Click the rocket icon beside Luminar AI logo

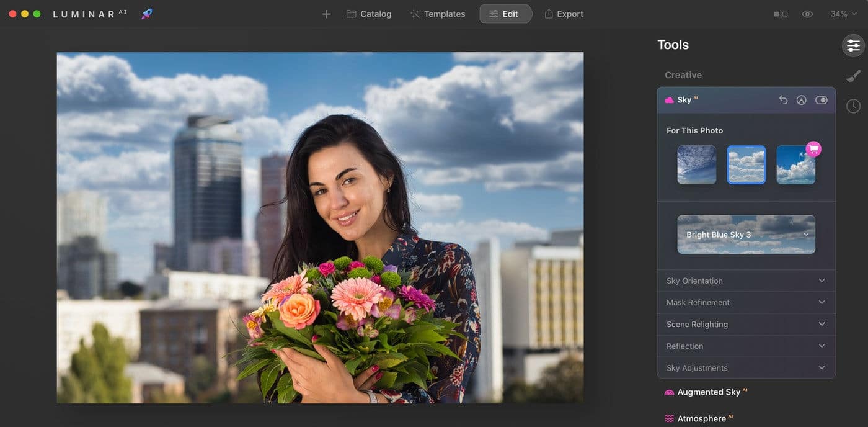pyautogui.click(x=147, y=14)
